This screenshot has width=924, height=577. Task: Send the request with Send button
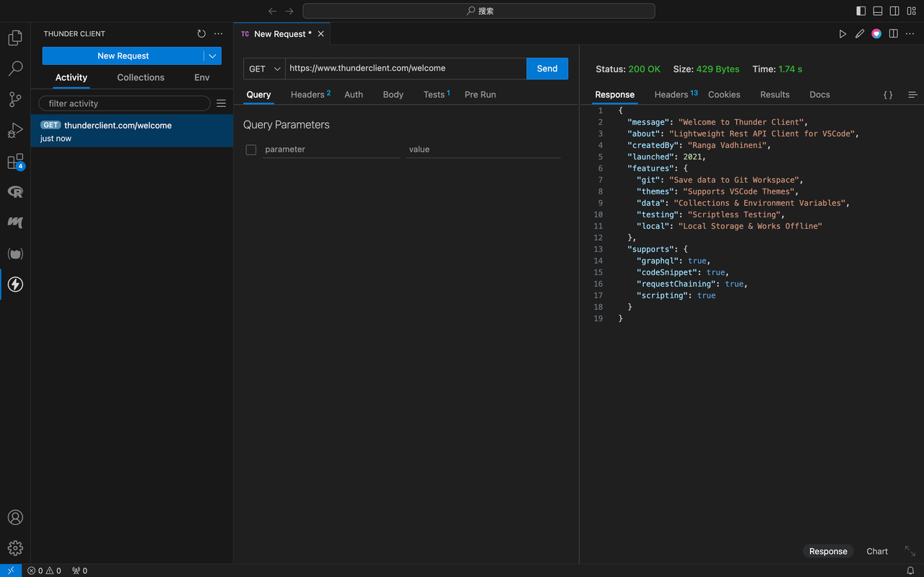[x=547, y=69]
